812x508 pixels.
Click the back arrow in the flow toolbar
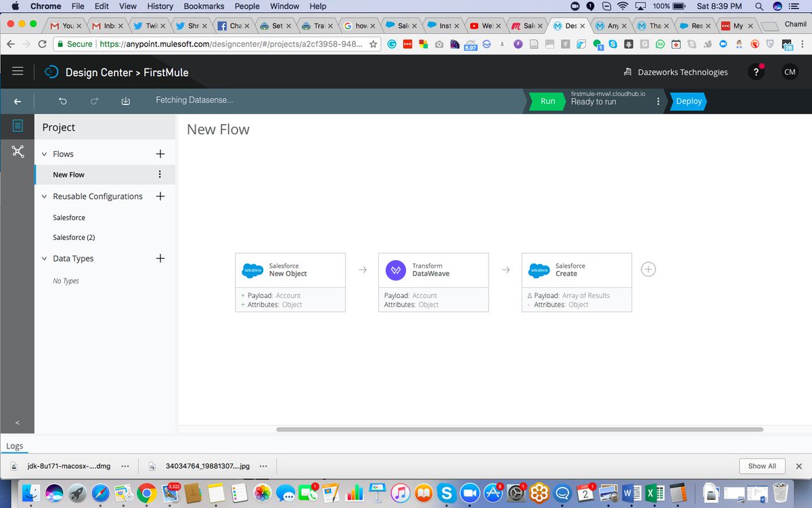coord(17,100)
